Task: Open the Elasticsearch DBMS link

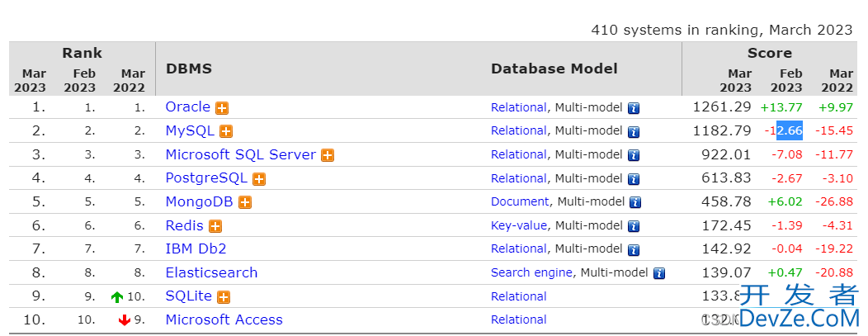Action: 211,272
